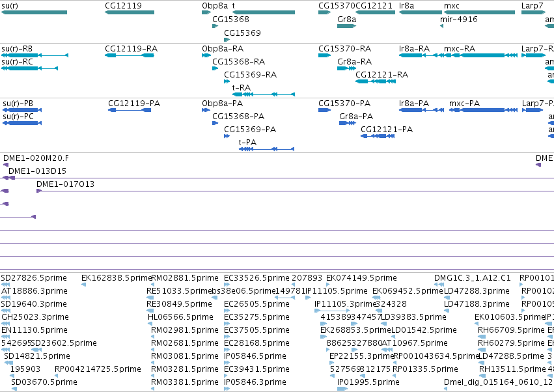Click the CG12119-PA protein label
The width and height of the screenshot is (554, 392).
click(134, 104)
